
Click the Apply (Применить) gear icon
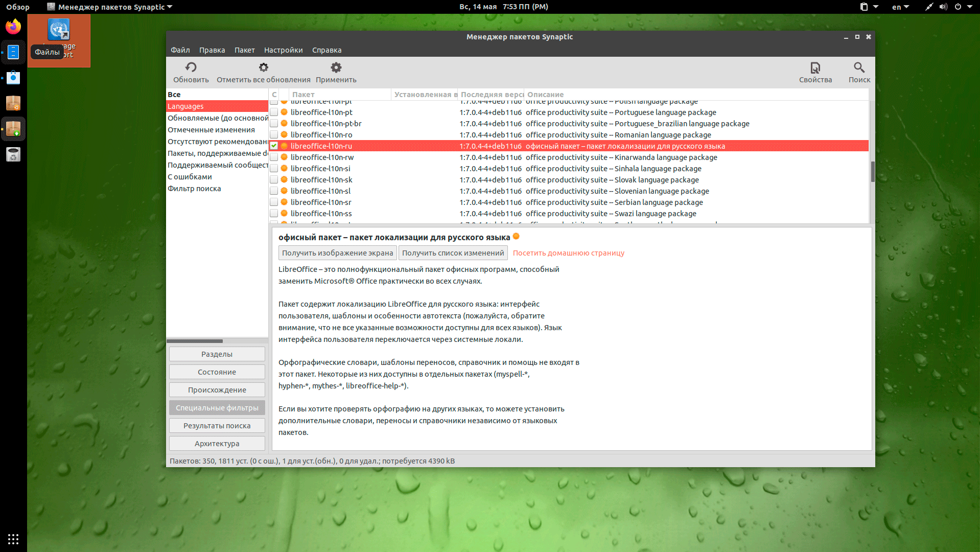[336, 67]
